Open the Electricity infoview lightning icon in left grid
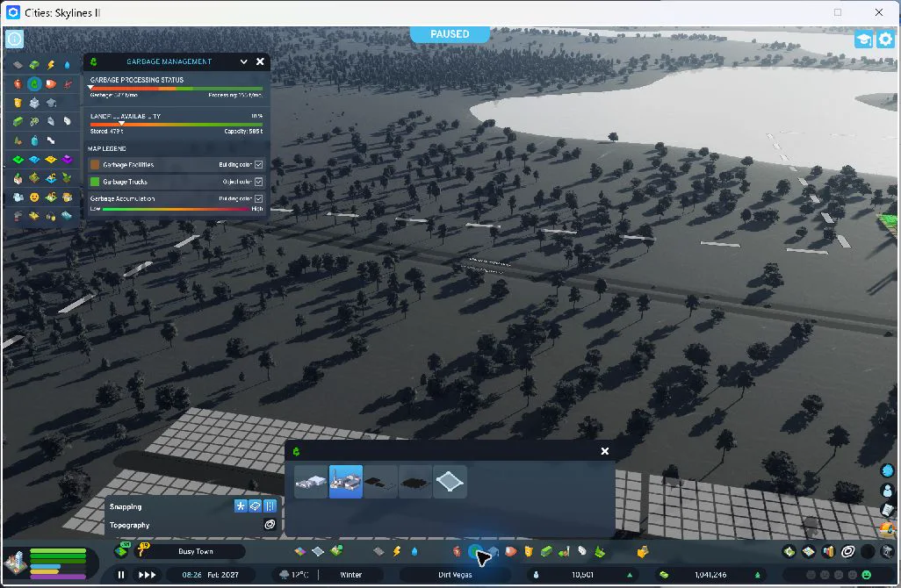The height and width of the screenshot is (588, 901). tap(51, 65)
